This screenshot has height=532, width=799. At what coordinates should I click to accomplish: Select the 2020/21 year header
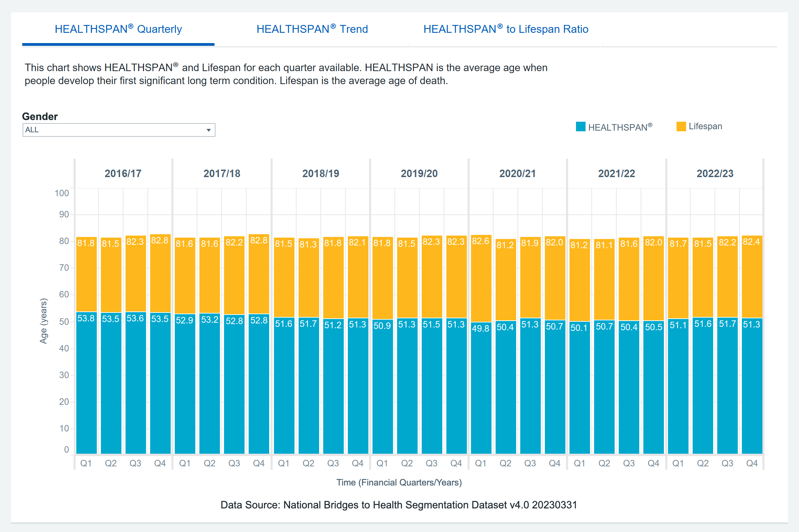(518, 173)
